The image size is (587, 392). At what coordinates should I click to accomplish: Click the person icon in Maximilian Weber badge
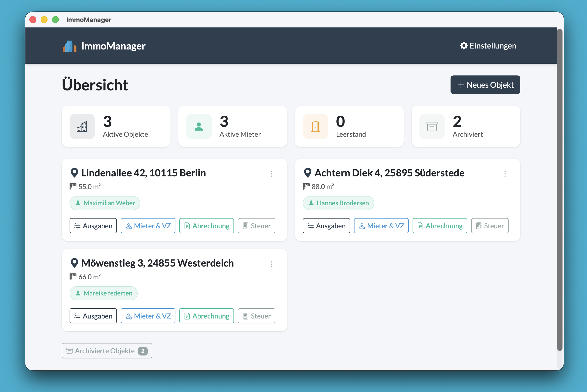click(78, 203)
